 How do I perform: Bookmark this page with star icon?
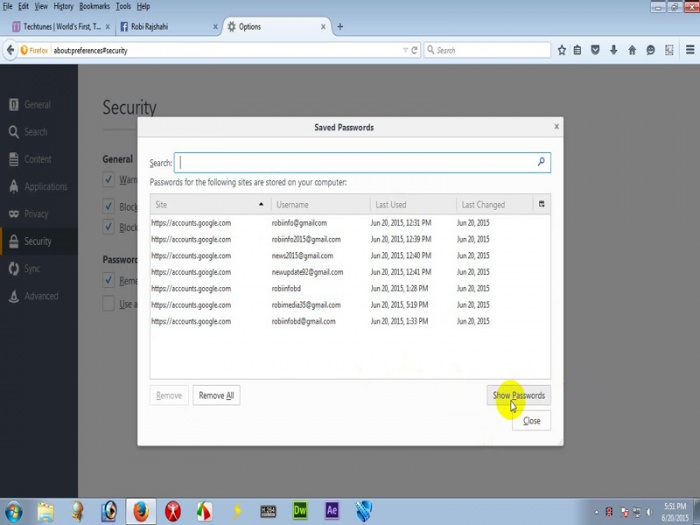(x=562, y=50)
